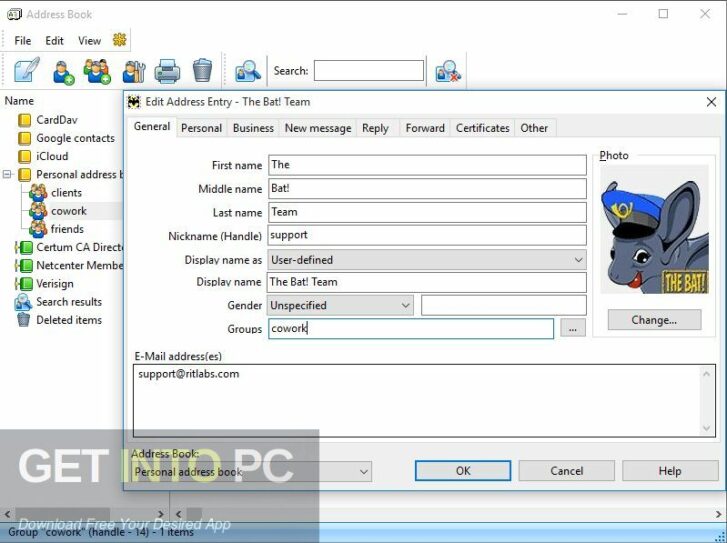Click the Nickname (Handle) field
727x543 pixels.
coord(427,236)
